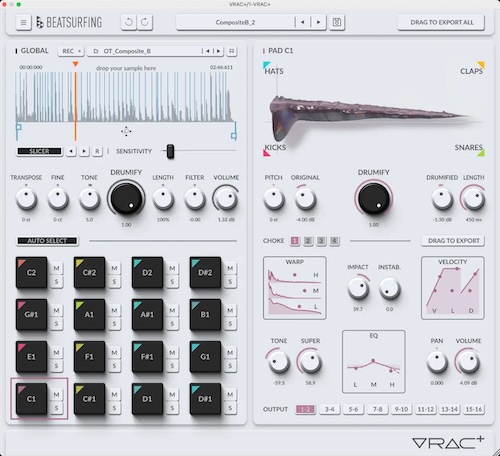Select next slice arrow next to SLICER
The image size is (500, 456).
click(84, 151)
